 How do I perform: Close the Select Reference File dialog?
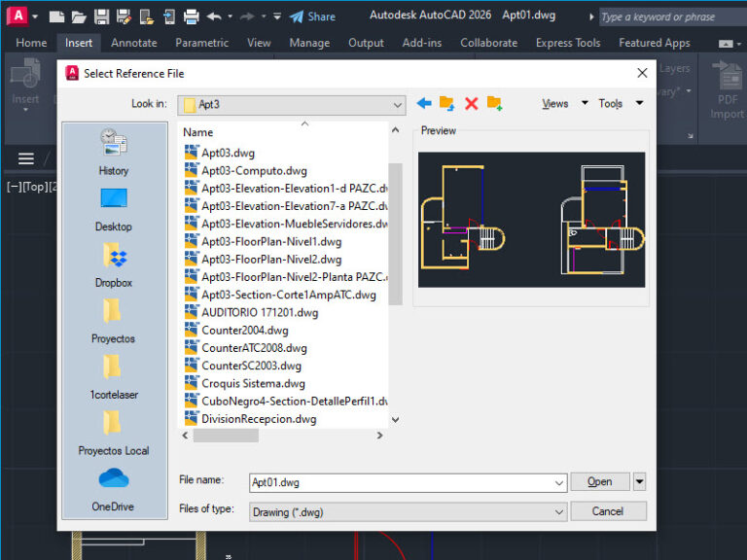(642, 73)
